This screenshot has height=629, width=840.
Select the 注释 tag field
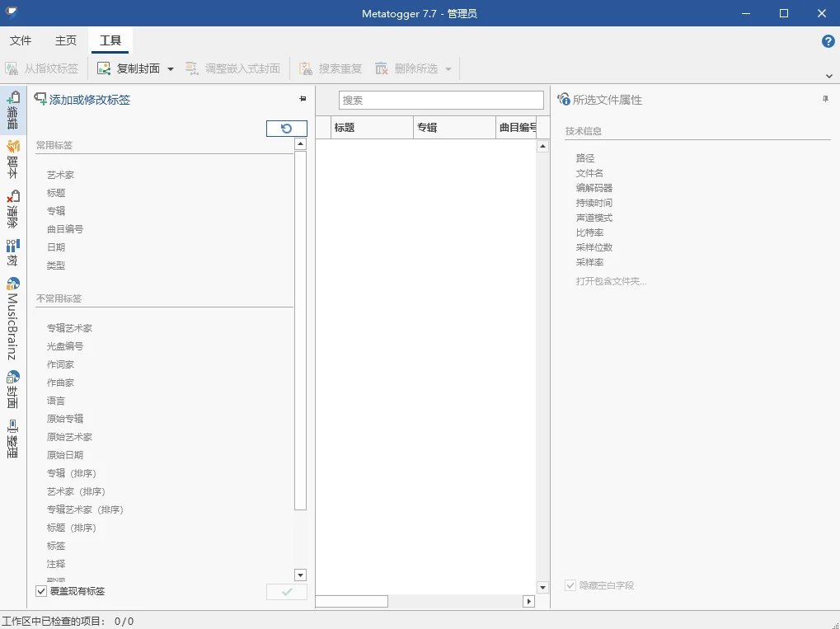[56, 564]
